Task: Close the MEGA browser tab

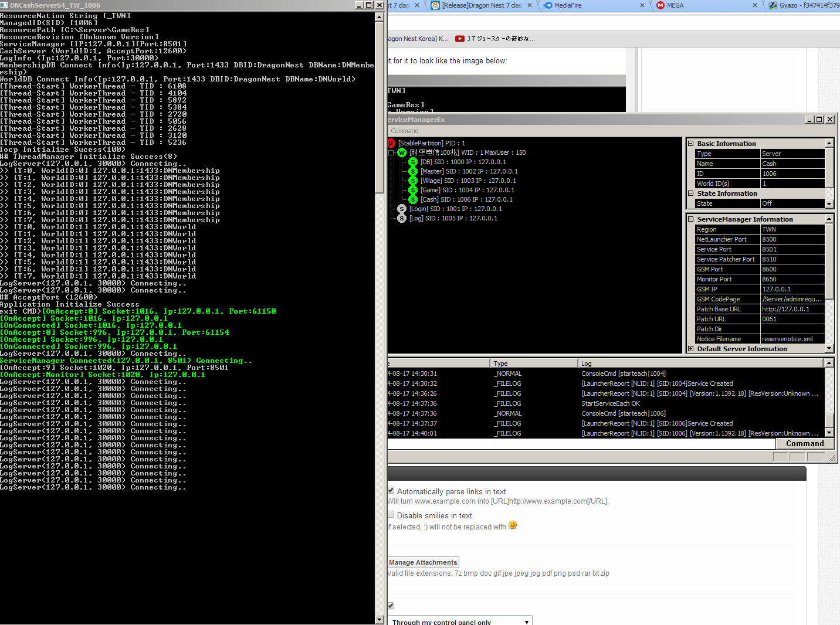Action: point(755,5)
